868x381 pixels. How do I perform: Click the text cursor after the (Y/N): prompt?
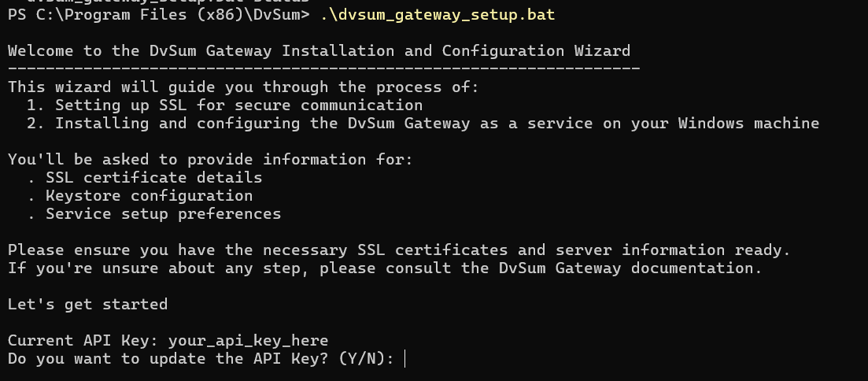click(405, 359)
